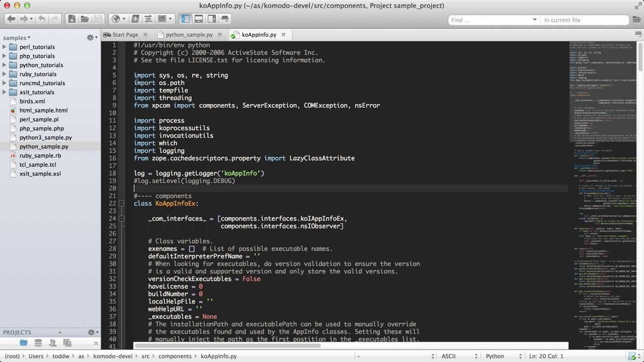Screen dimensions: 644x362
Task: Click the run command terminal icon
Action: 162,19
